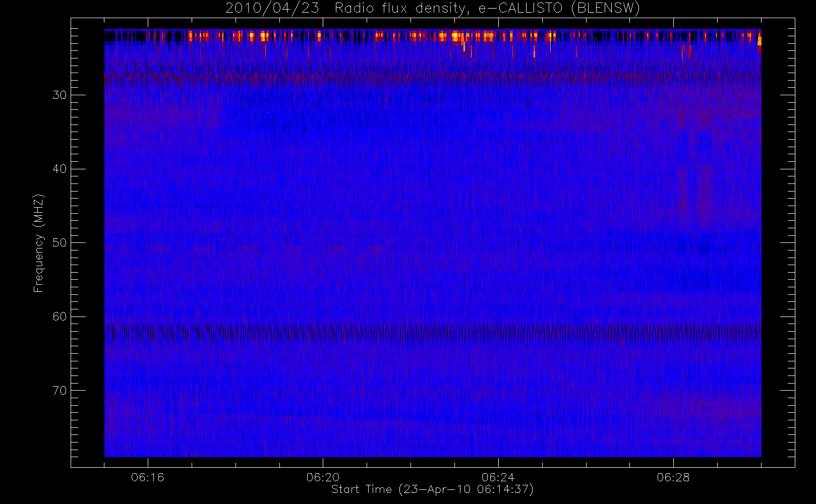The image size is (816, 504).
Task: Click the 06:20 time tick label
Action: 323,477
